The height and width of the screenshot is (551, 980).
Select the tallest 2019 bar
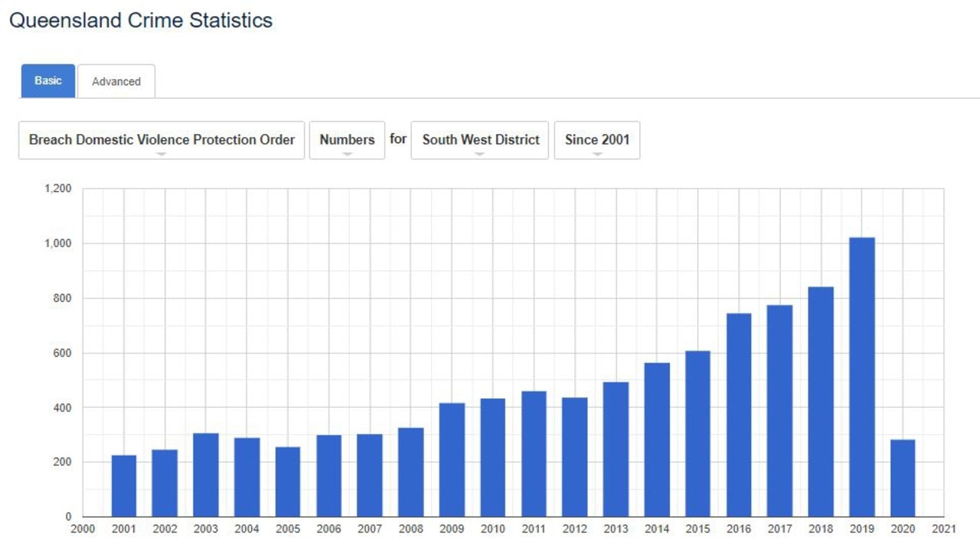tap(862, 377)
